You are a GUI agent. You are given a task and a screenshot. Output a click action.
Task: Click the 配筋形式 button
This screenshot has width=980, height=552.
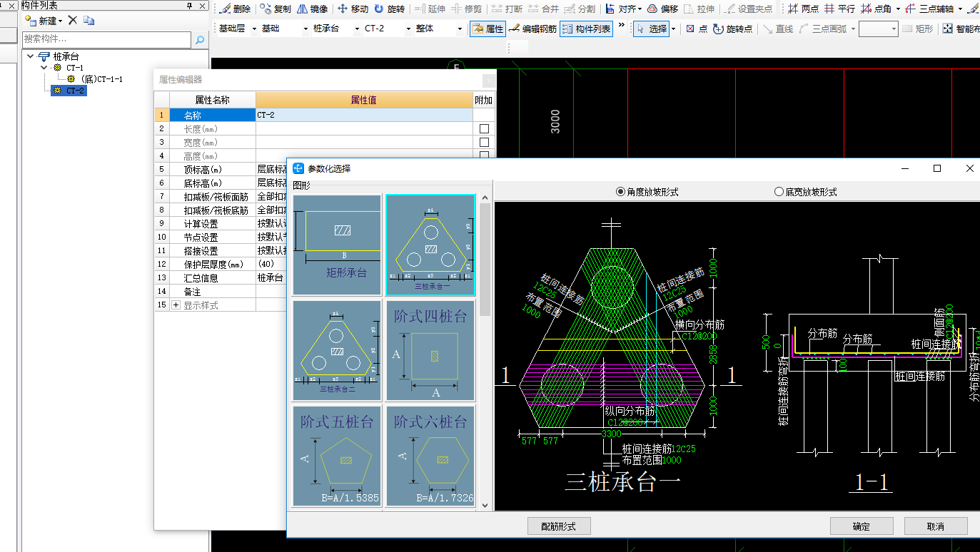559,526
